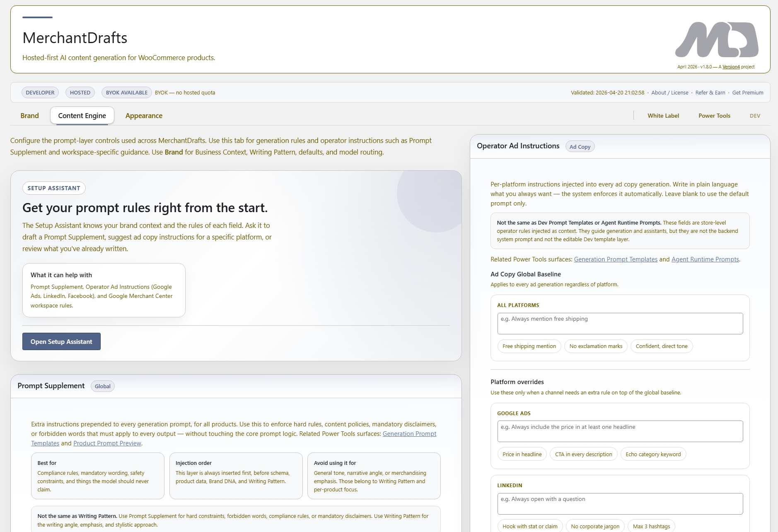
Task: Open the About / License link
Action: pyautogui.click(x=669, y=92)
